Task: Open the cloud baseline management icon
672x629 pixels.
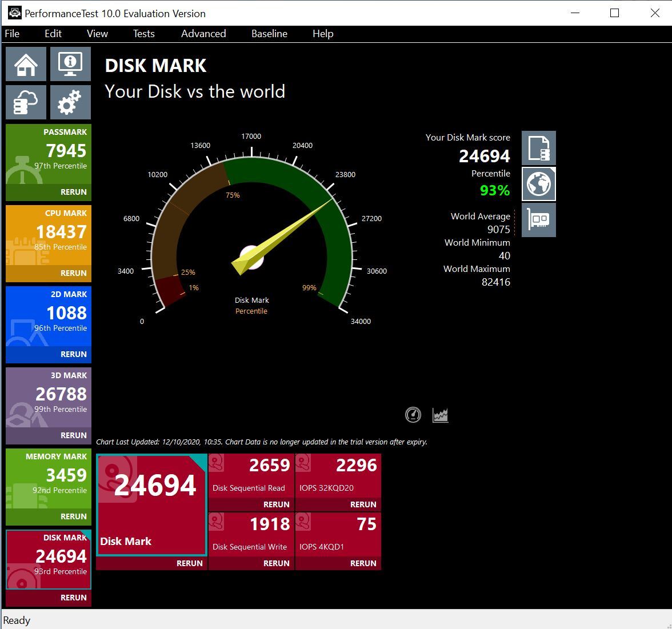Action: click(26, 102)
